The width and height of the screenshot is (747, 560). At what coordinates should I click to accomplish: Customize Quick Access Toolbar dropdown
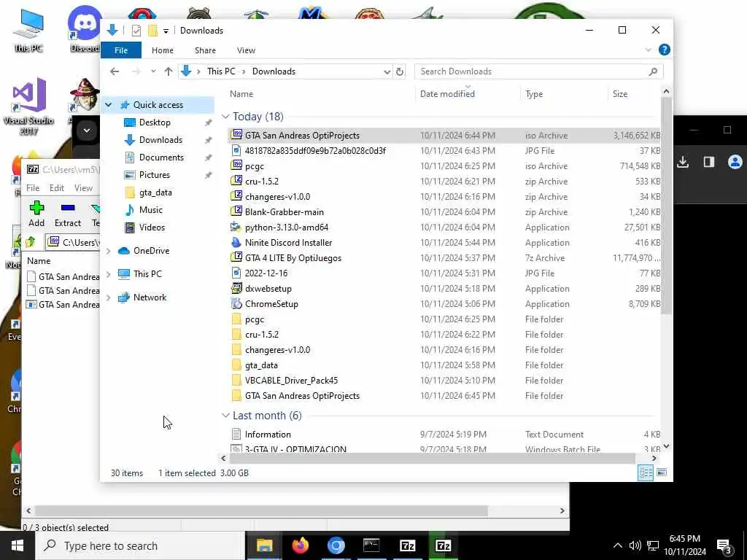166,31
